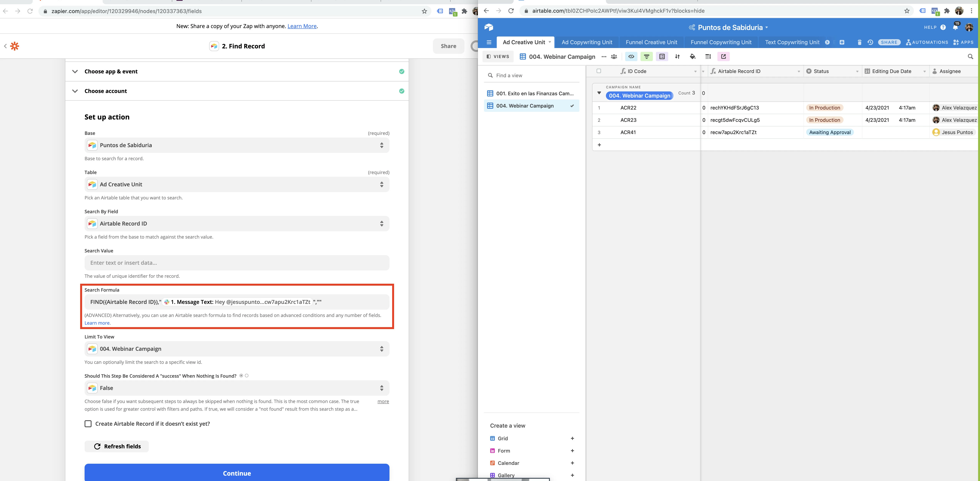Screen dimensions: 980x481
Task: Search records with magnifier icon in Airtable
Action: pyautogui.click(x=970, y=57)
